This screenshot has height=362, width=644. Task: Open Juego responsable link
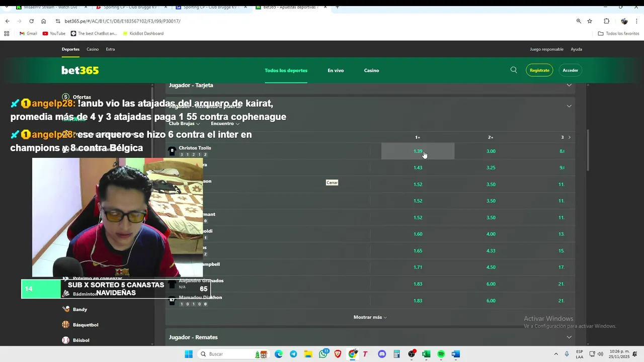[546, 49]
